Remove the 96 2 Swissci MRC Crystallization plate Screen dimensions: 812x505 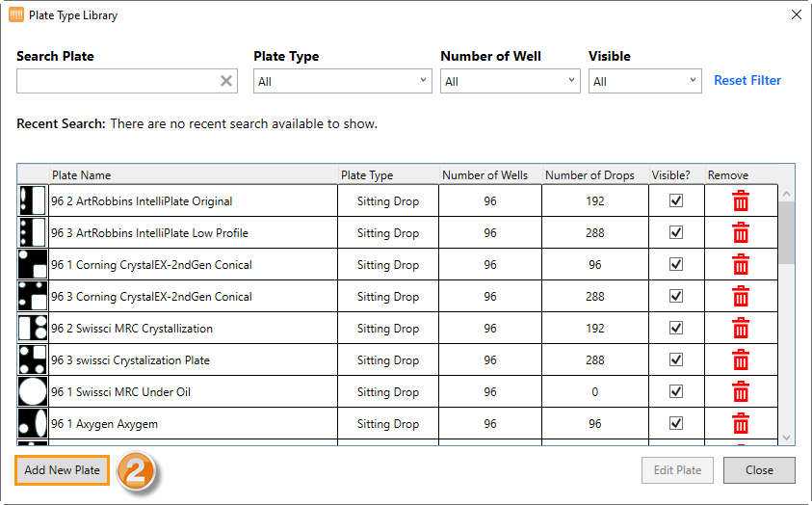(740, 329)
